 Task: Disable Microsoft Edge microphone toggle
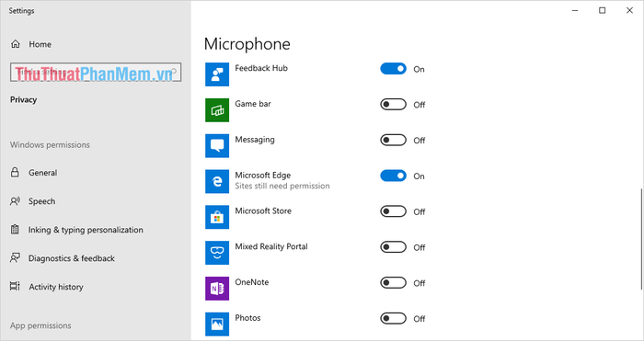[x=393, y=176]
